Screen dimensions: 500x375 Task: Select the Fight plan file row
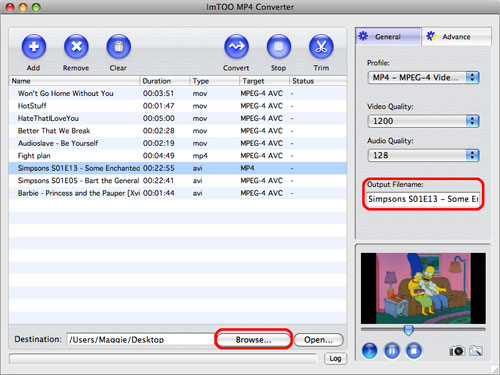pyautogui.click(x=178, y=156)
